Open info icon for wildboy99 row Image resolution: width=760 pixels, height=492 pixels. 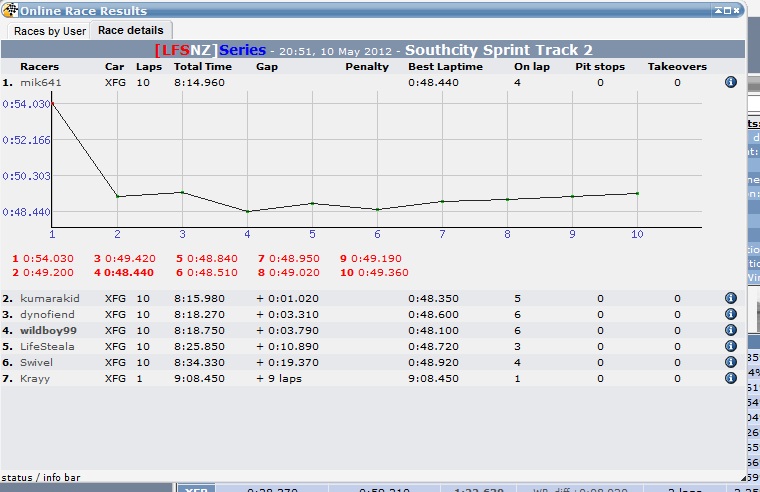pyautogui.click(x=730, y=330)
